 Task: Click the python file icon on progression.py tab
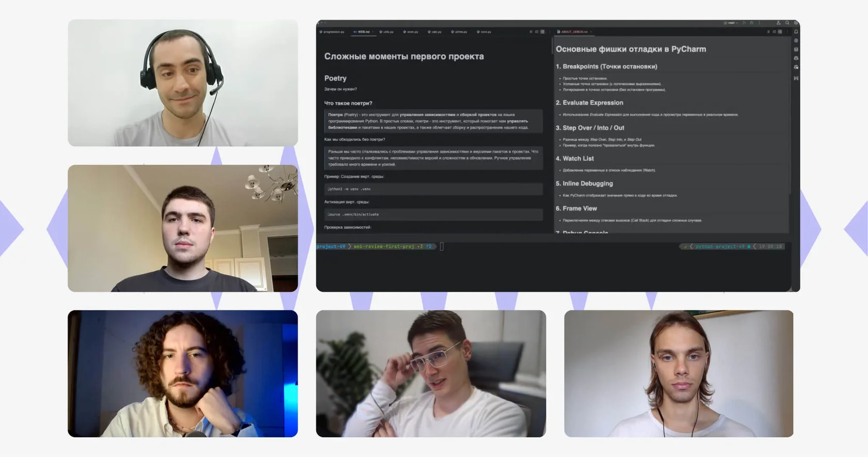coord(321,31)
